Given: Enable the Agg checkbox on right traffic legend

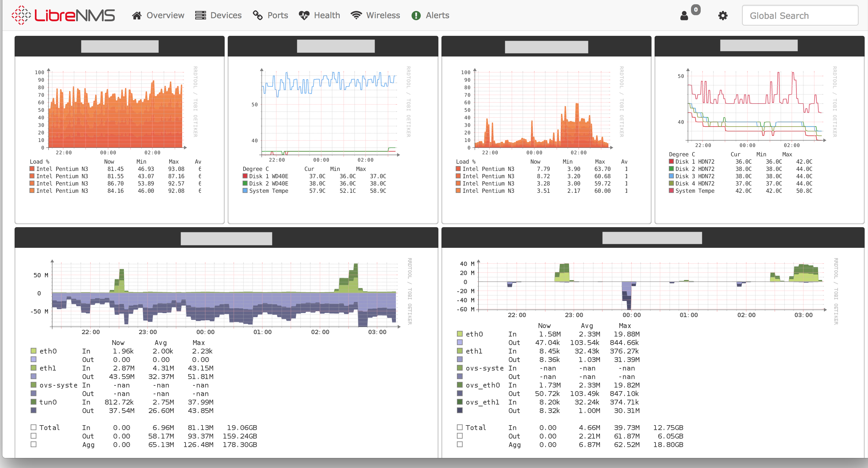Looking at the screenshot, I should click(x=460, y=444).
